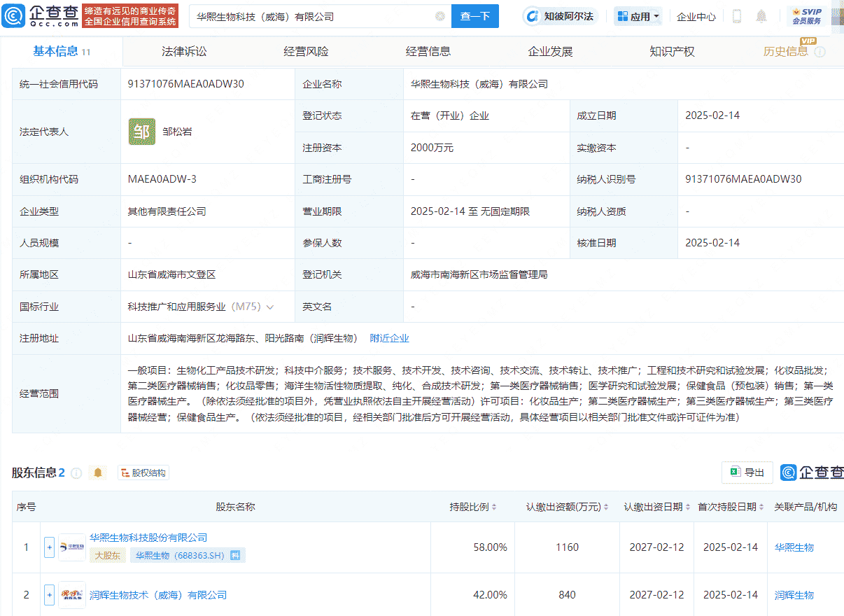Click the 大股东 label tag
This screenshot has width=844, height=616.
click(110, 555)
